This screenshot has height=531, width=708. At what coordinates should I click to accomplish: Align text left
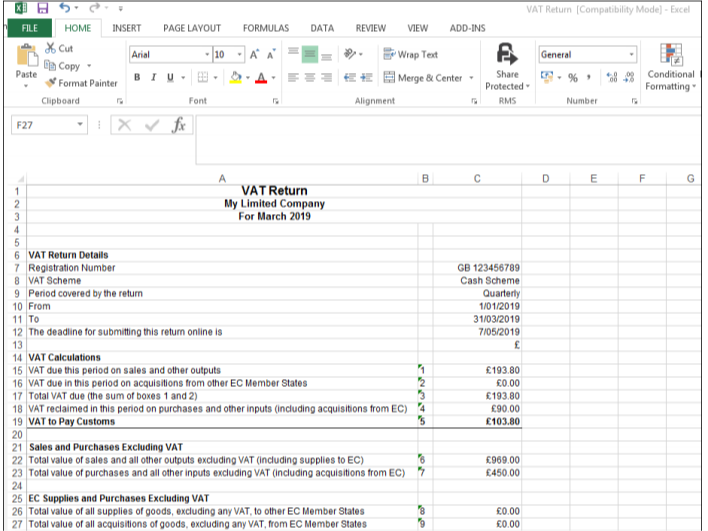click(x=293, y=78)
